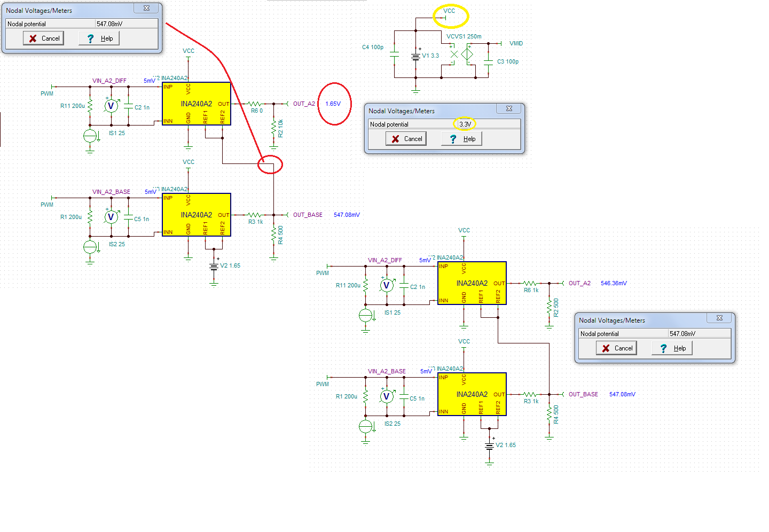The height and width of the screenshot is (532, 769).
Task: Select the R2 500 resistor
Action: (x=549, y=307)
